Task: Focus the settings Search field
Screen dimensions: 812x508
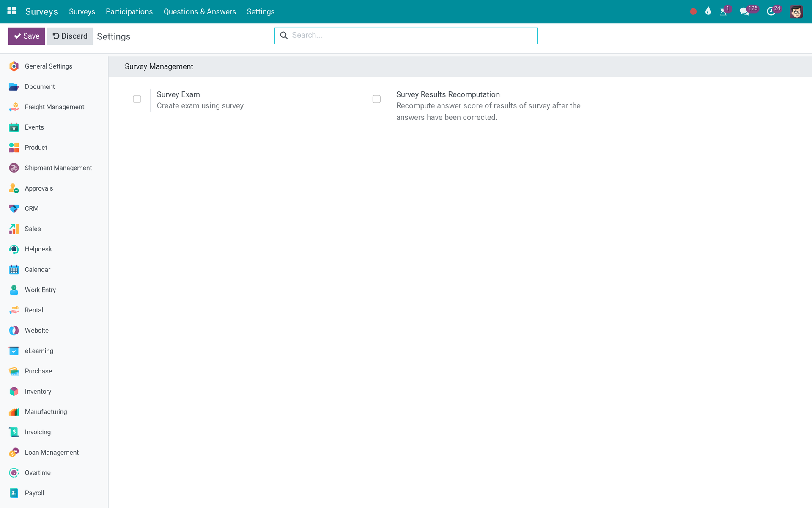Action: coord(406,36)
